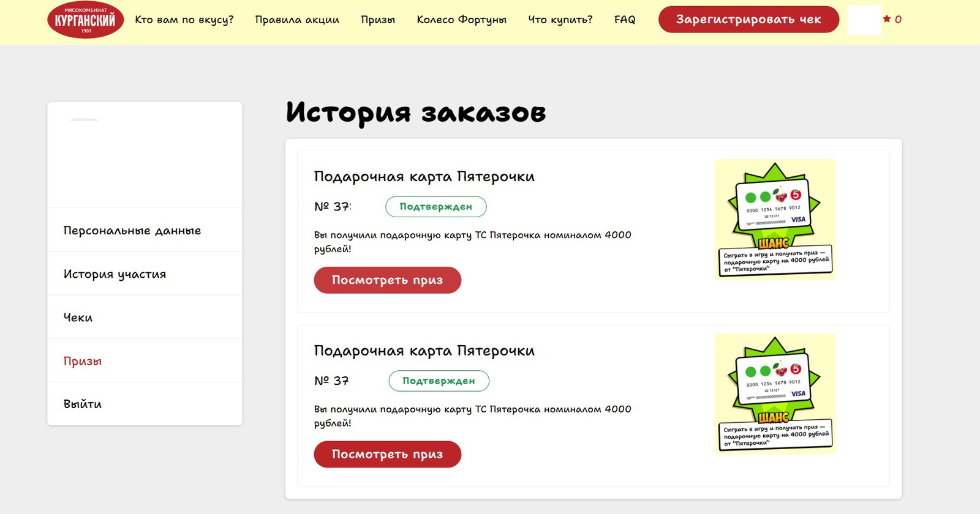Click 'Посмотреть приз' for second order
The width and height of the screenshot is (980, 514).
(x=387, y=454)
